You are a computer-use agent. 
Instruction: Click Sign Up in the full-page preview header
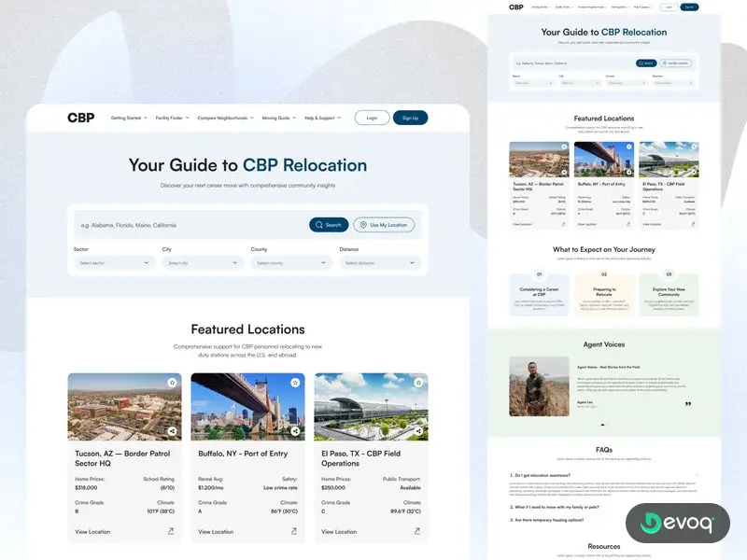pos(689,7)
